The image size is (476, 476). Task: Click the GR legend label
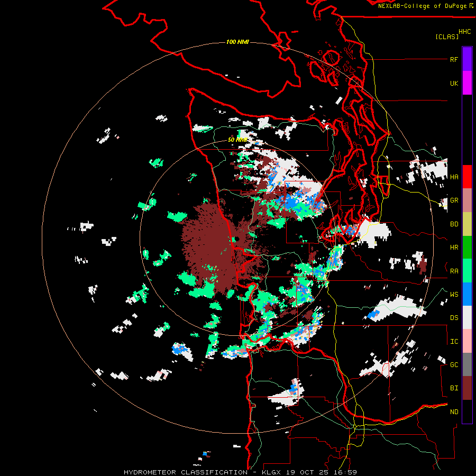coord(454,200)
